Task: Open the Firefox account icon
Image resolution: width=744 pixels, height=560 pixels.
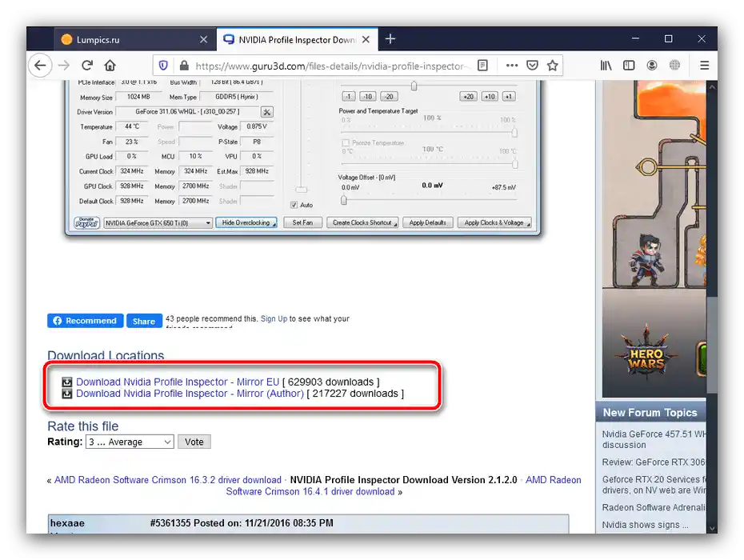Action: click(652, 66)
